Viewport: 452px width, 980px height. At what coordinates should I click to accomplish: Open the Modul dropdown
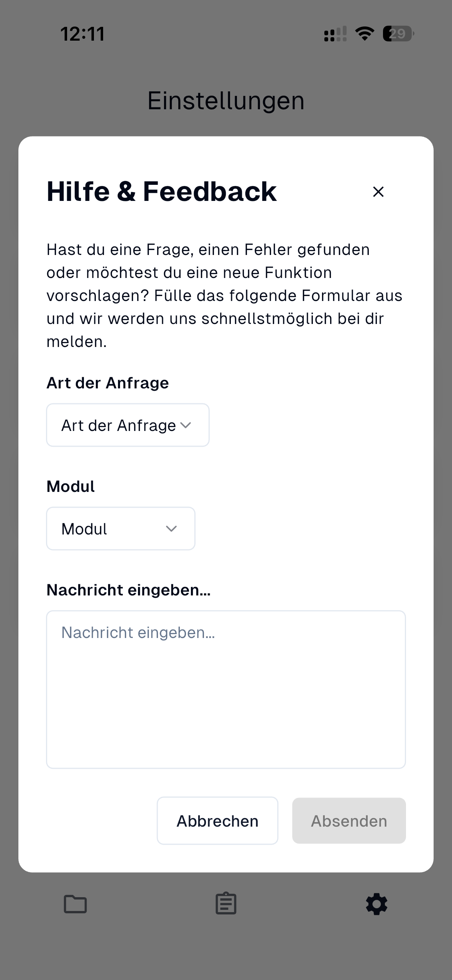tap(120, 528)
